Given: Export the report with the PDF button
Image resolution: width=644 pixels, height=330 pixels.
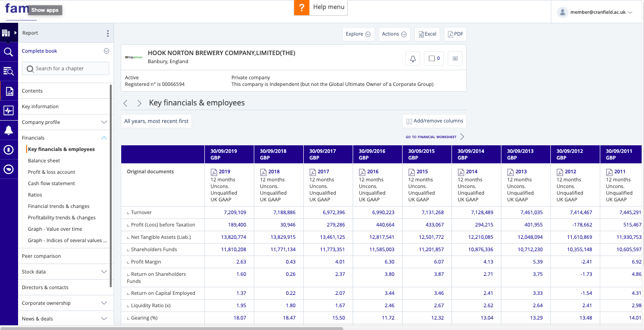Looking at the screenshot, I should coord(455,34).
